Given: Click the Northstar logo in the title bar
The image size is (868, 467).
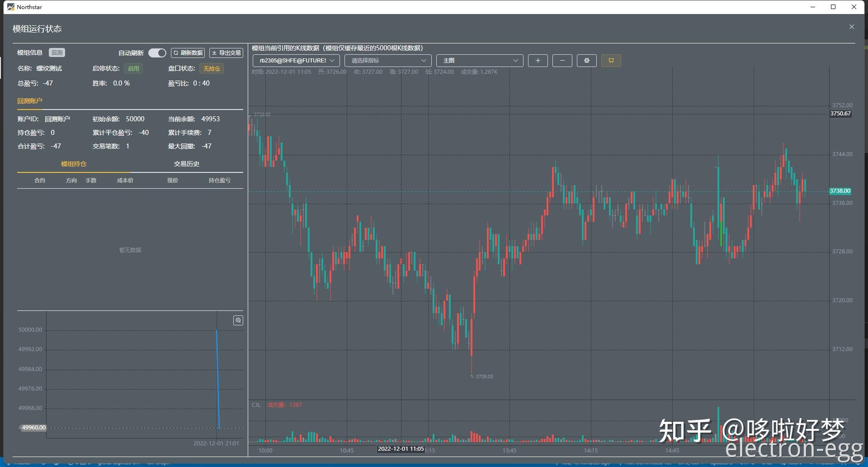Looking at the screenshot, I should [x=10, y=7].
